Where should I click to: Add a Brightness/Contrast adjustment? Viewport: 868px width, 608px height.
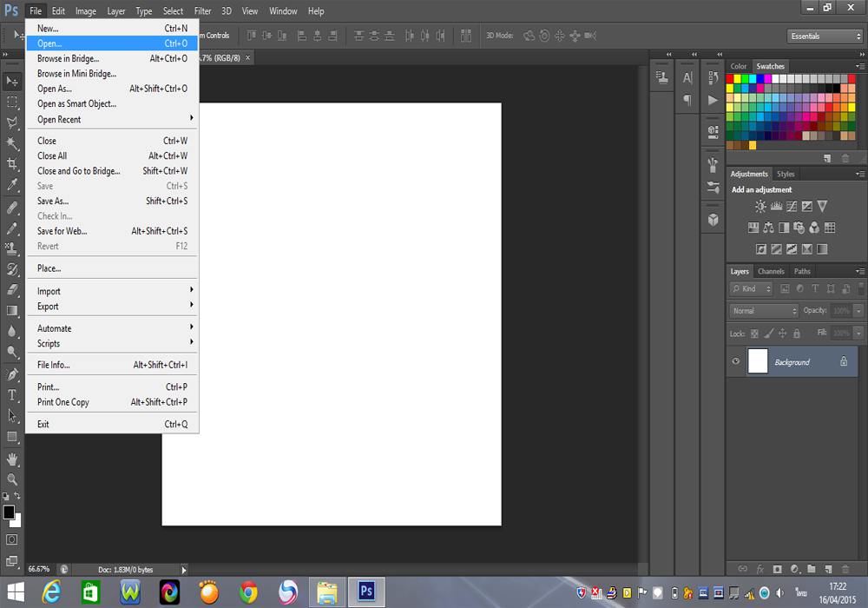point(760,207)
